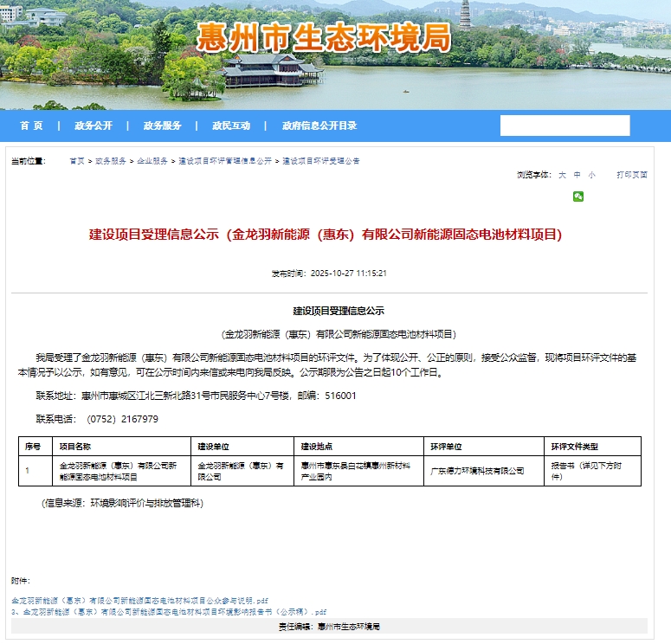The width and height of the screenshot is (671, 644).
Task: Open 建设项目环评受理公告 breadcrumb link
Action: pos(321,161)
